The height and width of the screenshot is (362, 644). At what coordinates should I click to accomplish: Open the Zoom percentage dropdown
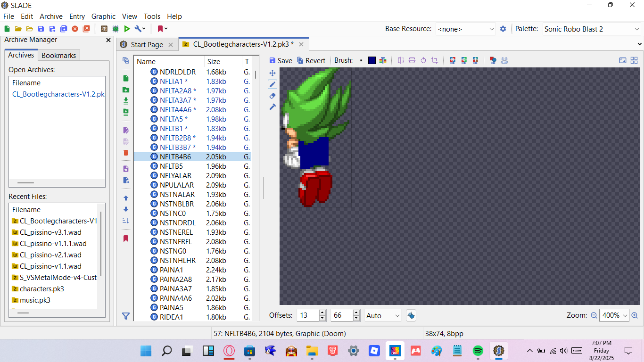[614, 315]
